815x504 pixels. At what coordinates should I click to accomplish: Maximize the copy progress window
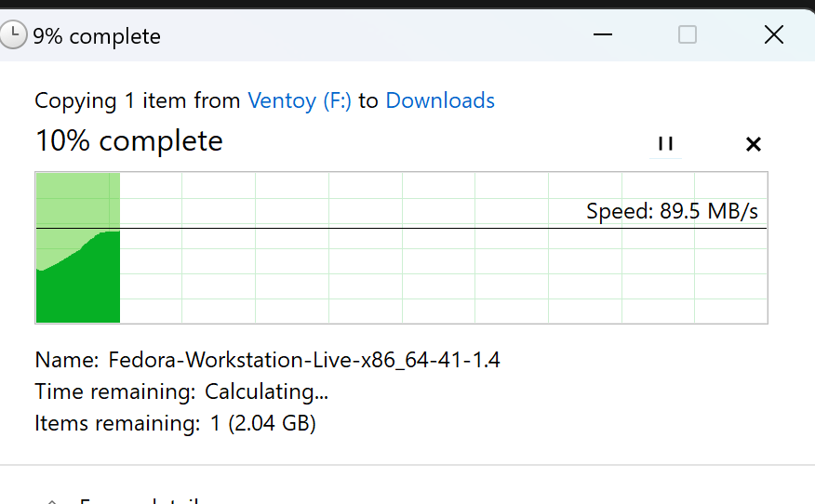tap(688, 35)
